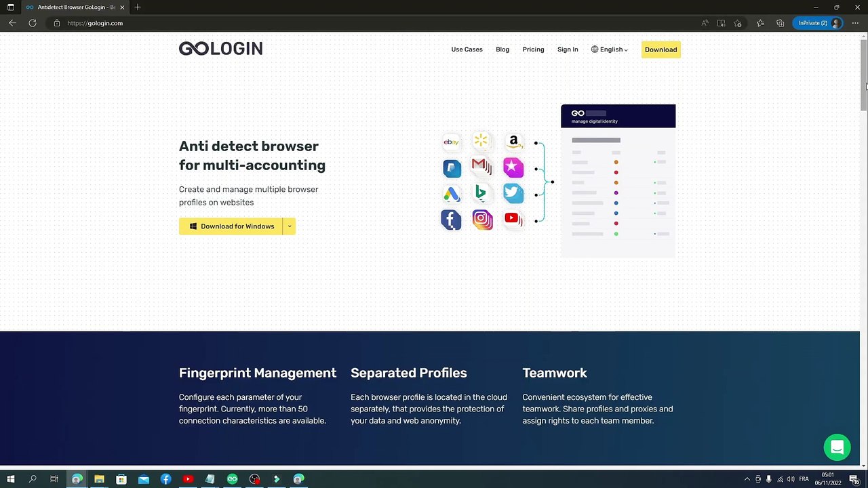Click the browser Back arrow
This screenshot has height=488, width=868.
pyautogui.click(x=12, y=23)
